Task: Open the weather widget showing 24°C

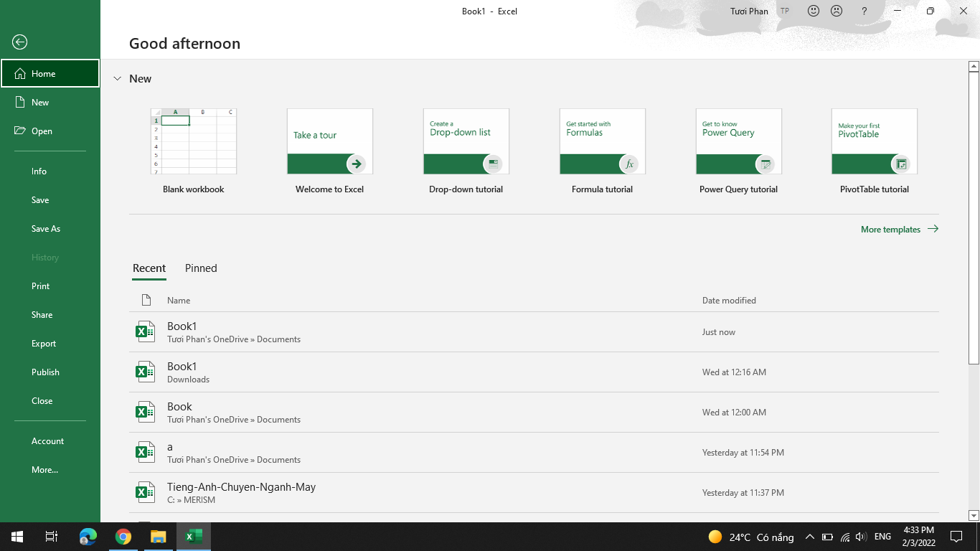Action: coord(751,537)
